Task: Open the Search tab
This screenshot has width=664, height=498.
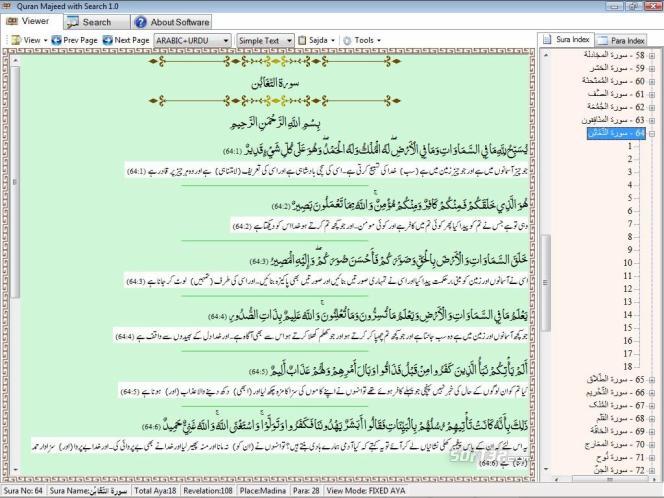Action: [97, 22]
